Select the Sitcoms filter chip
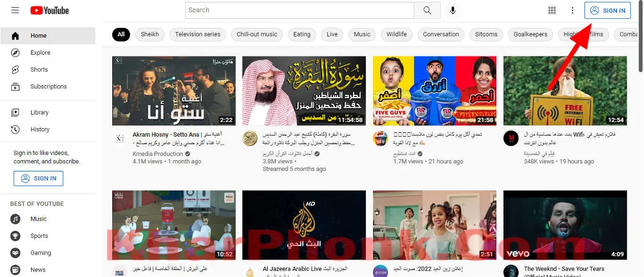Viewport: 644px width, 277px height. [x=486, y=34]
